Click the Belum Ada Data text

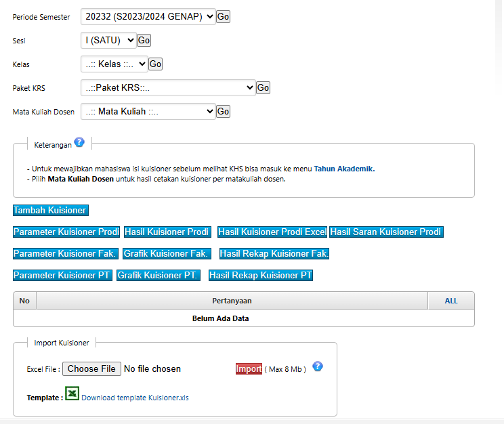click(x=221, y=318)
